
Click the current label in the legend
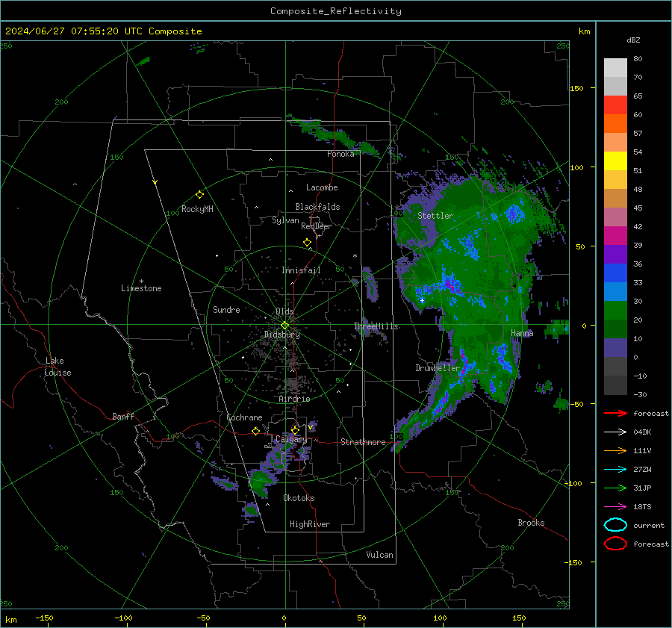coord(649,525)
